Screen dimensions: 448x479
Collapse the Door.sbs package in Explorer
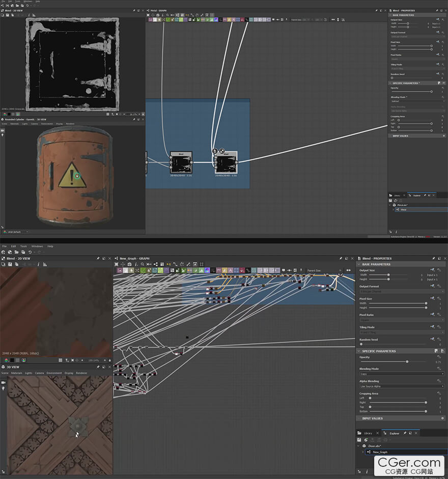point(358,446)
